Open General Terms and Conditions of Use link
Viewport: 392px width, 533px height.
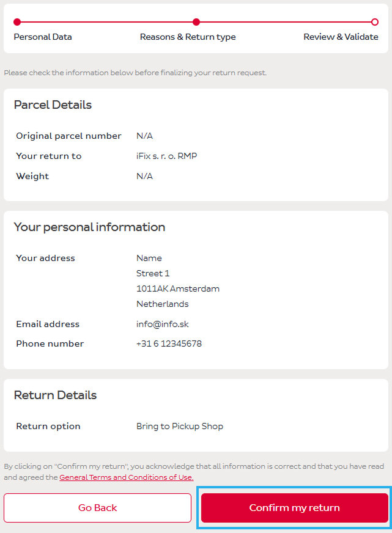click(x=126, y=477)
